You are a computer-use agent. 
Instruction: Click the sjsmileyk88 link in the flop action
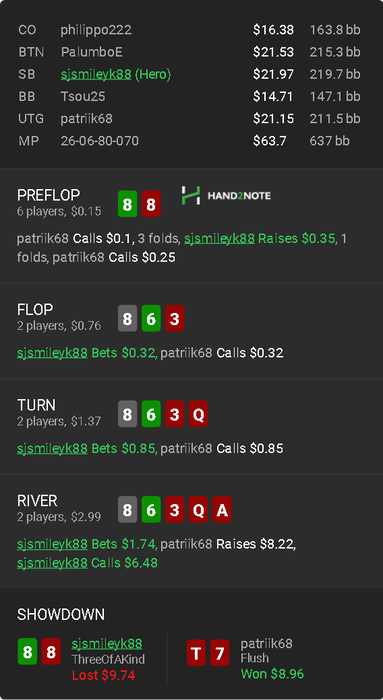pyautogui.click(x=52, y=353)
